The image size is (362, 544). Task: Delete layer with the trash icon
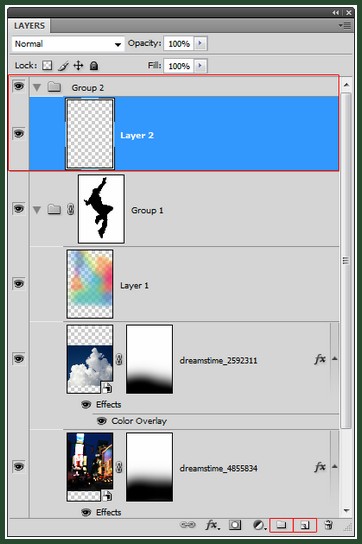(328, 525)
